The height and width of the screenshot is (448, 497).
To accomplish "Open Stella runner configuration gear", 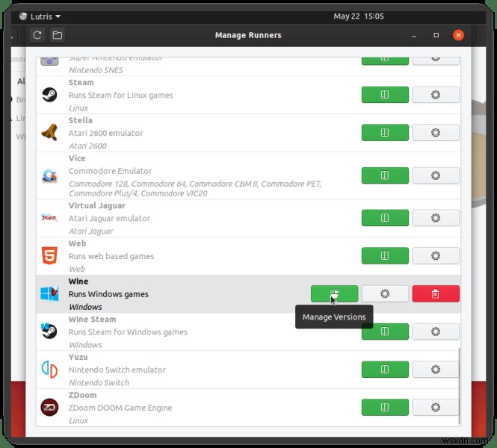I will pyautogui.click(x=436, y=132).
